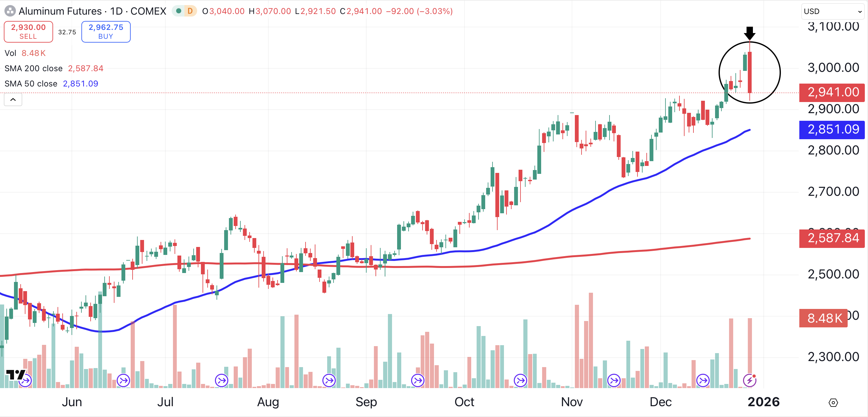Image resolution: width=868 pixels, height=417 pixels.
Task: Open the USD currency dropdown
Action: point(832,11)
